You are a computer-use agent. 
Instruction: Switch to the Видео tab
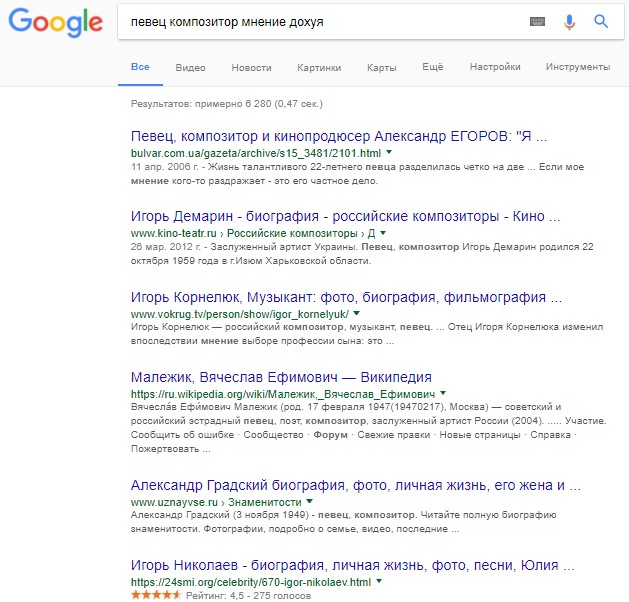coord(190,67)
